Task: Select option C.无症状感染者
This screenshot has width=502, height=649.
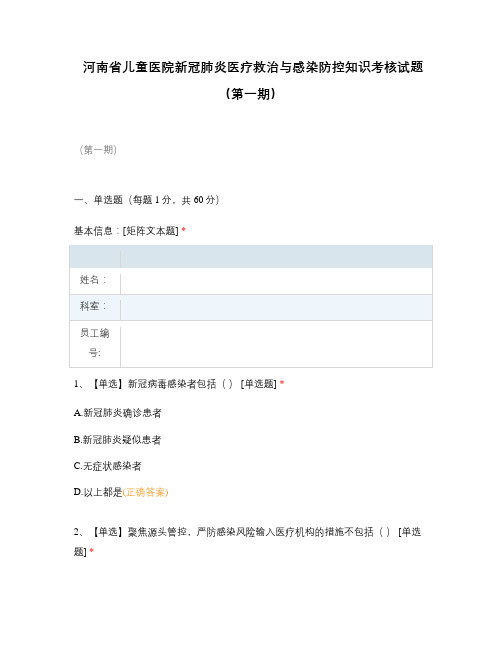Action: 108,466
